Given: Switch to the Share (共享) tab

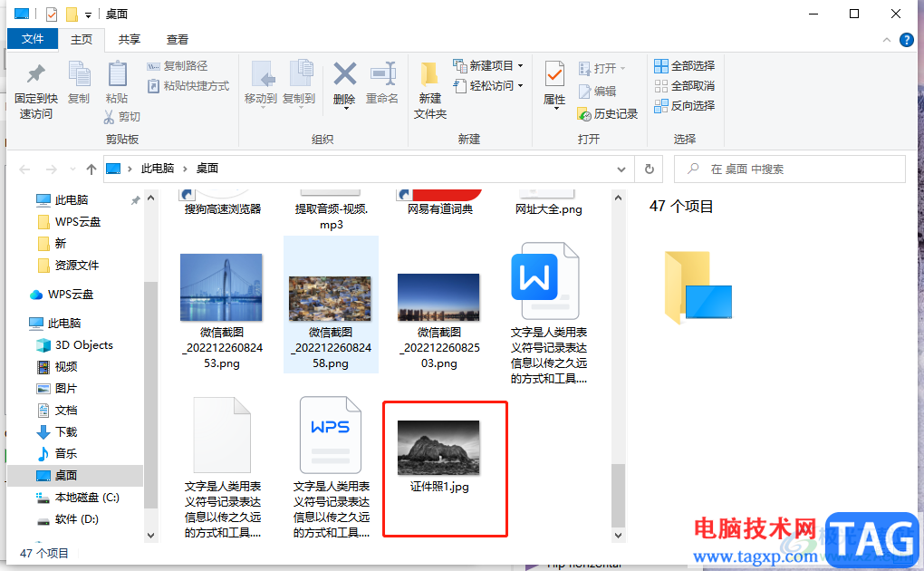Looking at the screenshot, I should [129, 40].
